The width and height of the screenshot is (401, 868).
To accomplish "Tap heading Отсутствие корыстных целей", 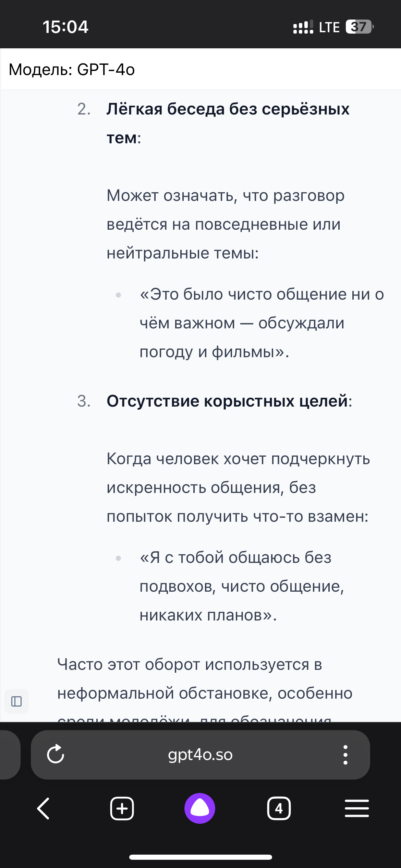I will click(229, 401).
